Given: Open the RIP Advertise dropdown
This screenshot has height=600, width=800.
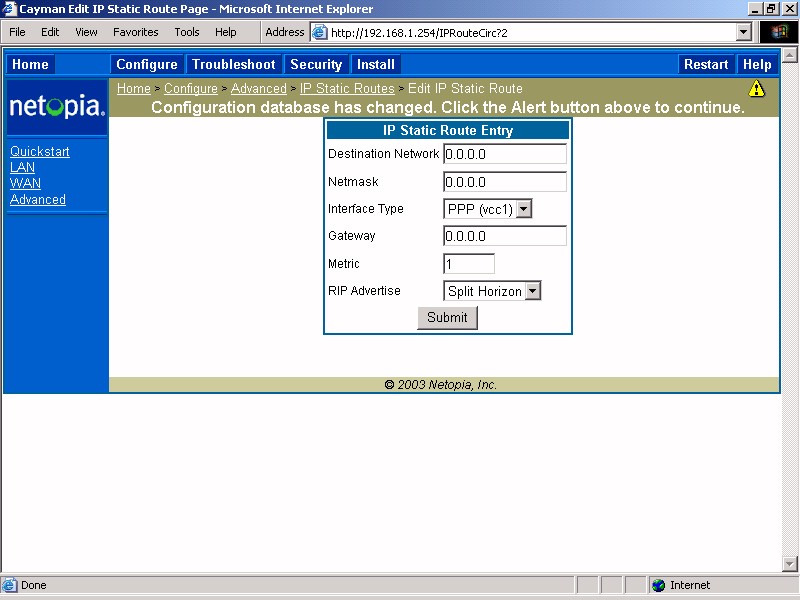Looking at the screenshot, I should click(x=533, y=291).
